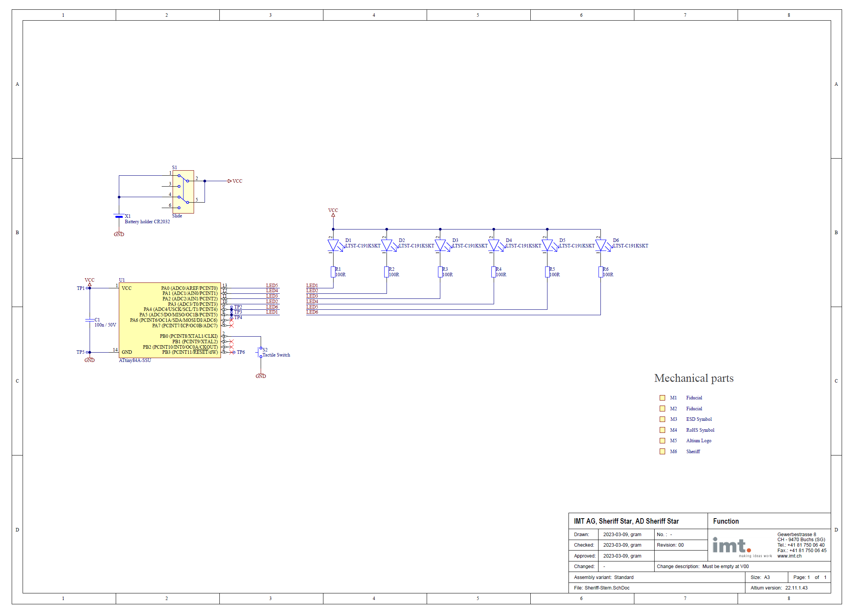Click the R4 100R resistor symbol
The image size is (851, 616).
pos(494,272)
